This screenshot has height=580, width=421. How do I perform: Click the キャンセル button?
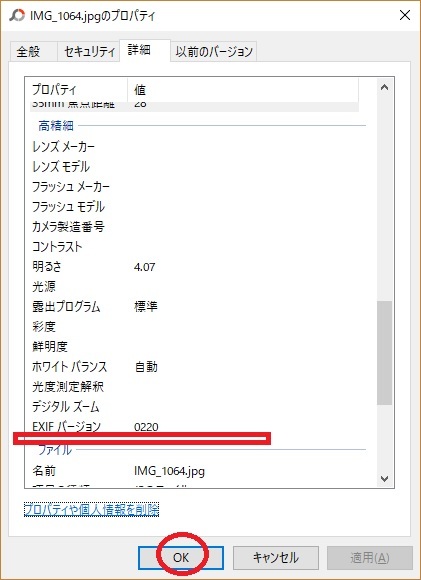click(x=276, y=557)
